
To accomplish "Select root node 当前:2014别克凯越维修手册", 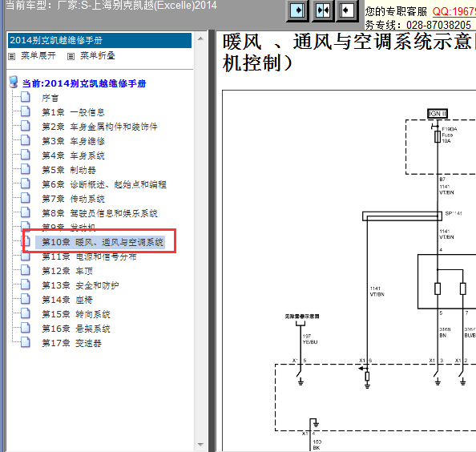I will pos(84,83).
